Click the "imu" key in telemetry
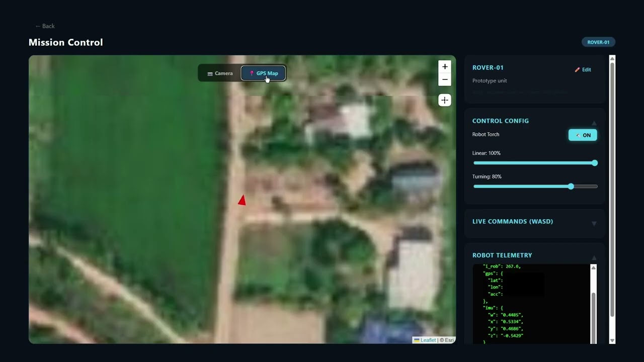This screenshot has height=362, width=644. (x=489, y=308)
